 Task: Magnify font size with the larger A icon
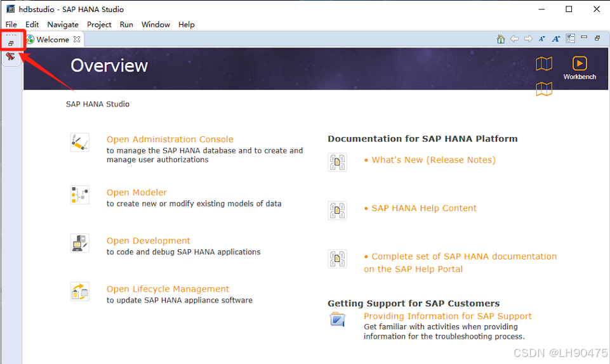[x=556, y=39]
